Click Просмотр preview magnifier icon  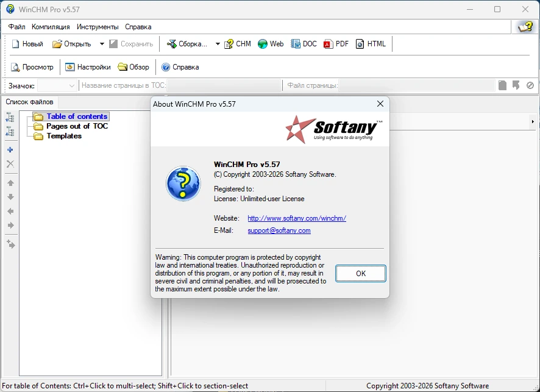(15, 67)
